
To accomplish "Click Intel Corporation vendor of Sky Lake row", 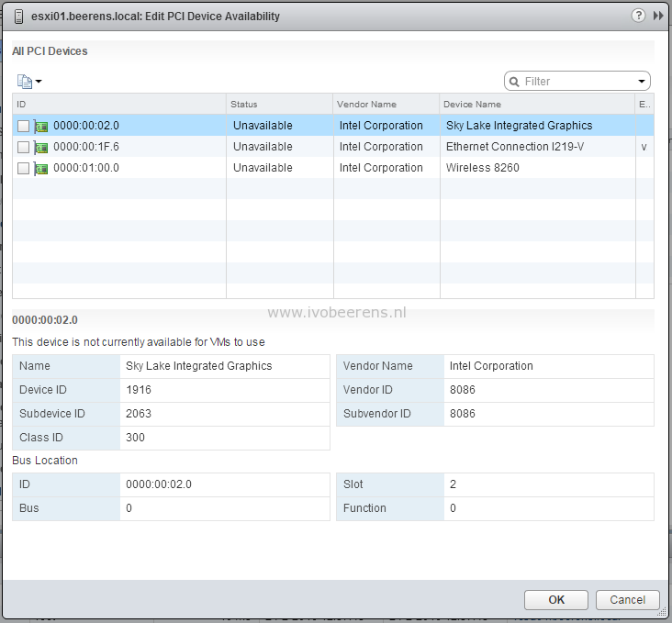I will [x=381, y=126].
